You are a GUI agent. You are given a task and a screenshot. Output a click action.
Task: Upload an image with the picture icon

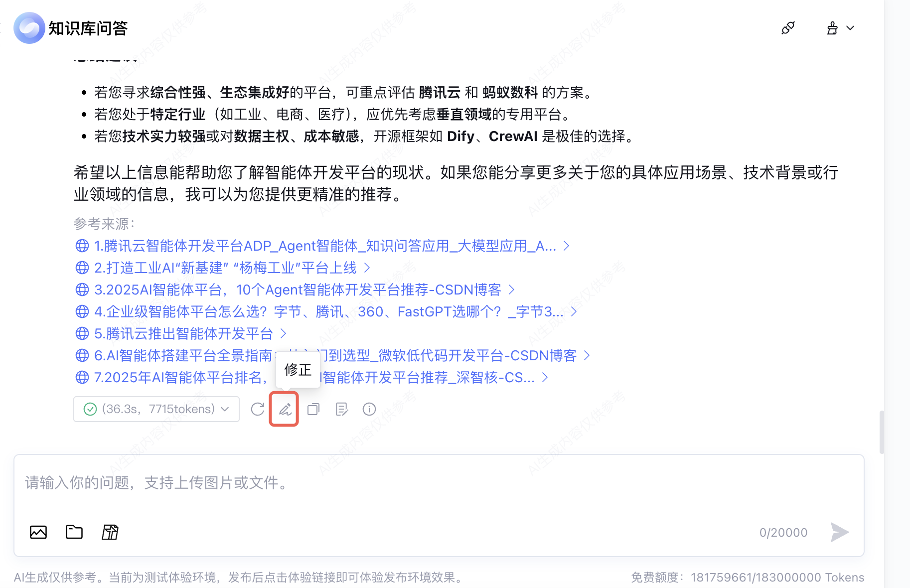38,532
